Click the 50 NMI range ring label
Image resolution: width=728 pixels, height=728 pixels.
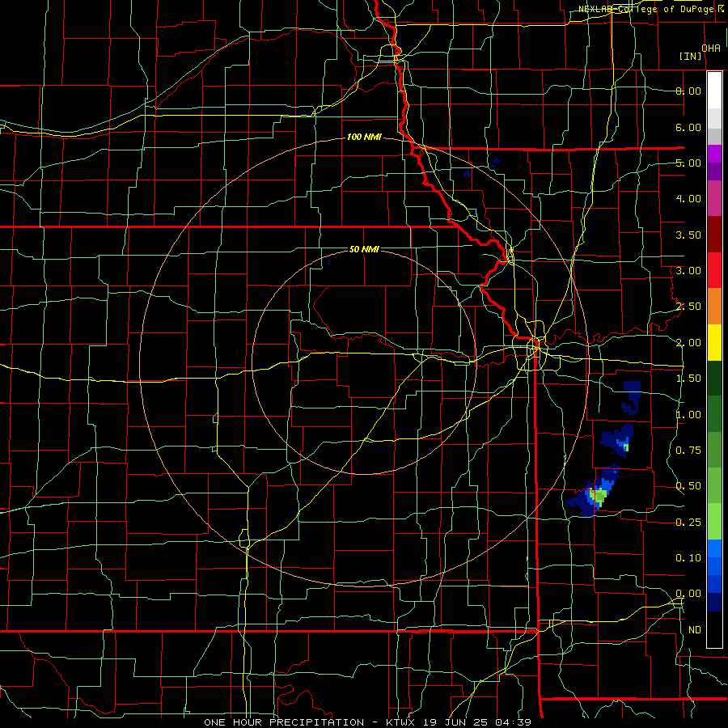point(364,249)
